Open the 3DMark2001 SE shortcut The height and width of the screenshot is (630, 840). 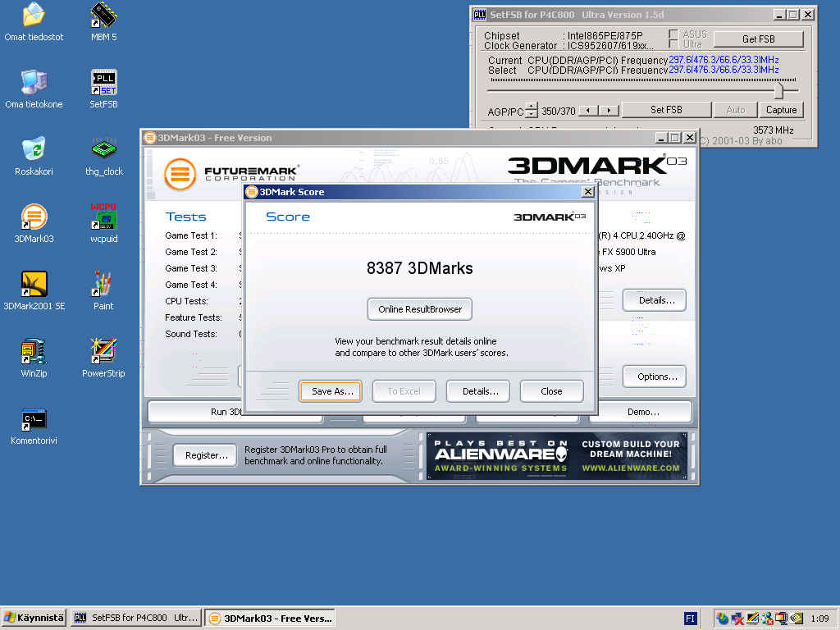(34, 285)
